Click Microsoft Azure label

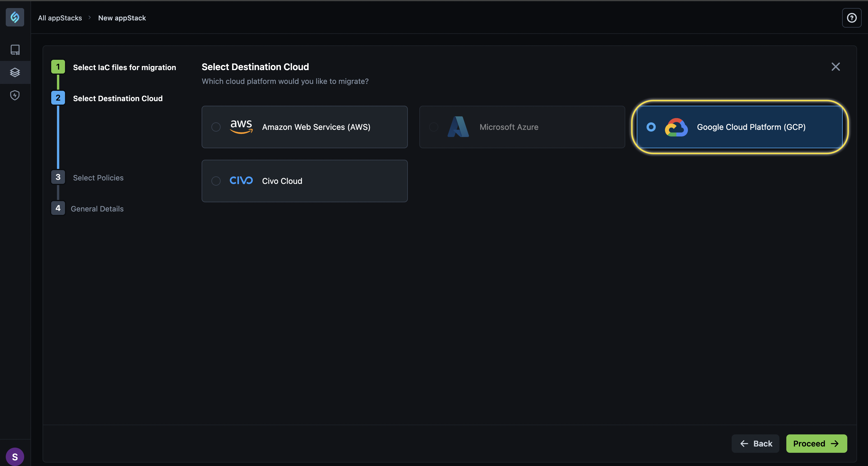coord(509,127)
